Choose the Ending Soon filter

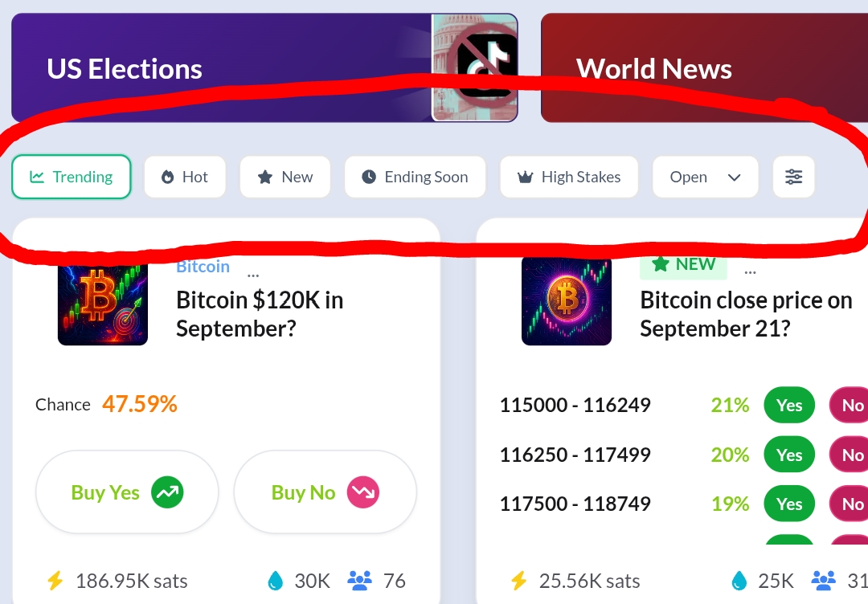416,177
